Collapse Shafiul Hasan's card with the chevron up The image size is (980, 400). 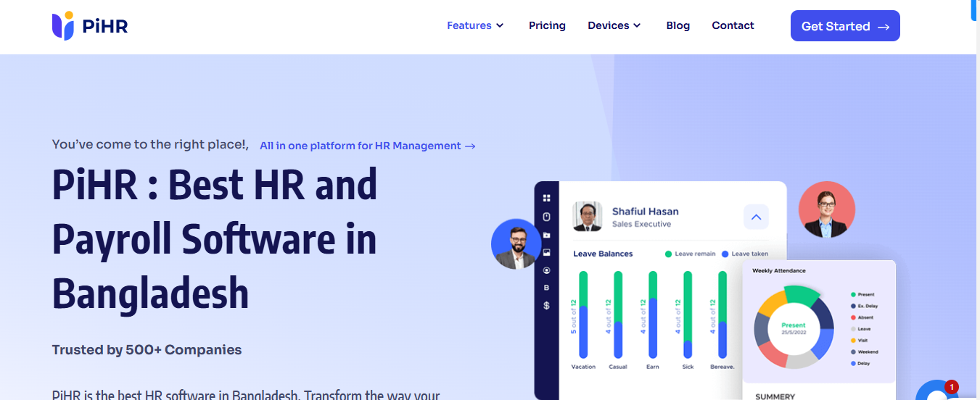pyautogui.click(x=756, y=217)
